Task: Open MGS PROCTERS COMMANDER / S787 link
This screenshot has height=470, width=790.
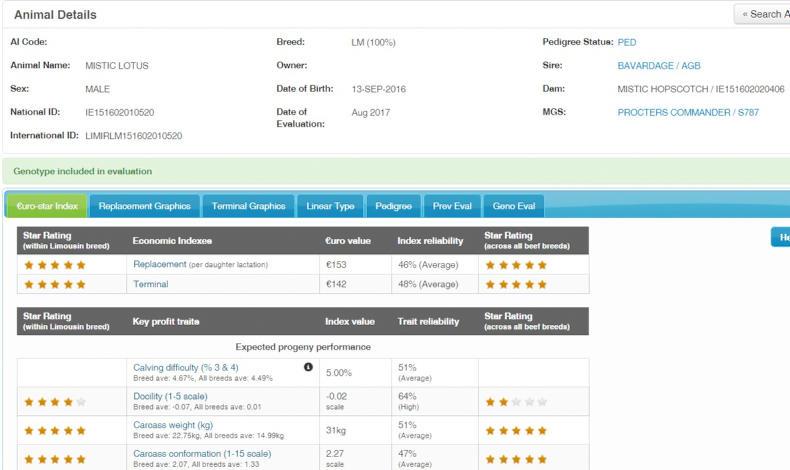Action: pyautogui.click(x=688, y=112)
